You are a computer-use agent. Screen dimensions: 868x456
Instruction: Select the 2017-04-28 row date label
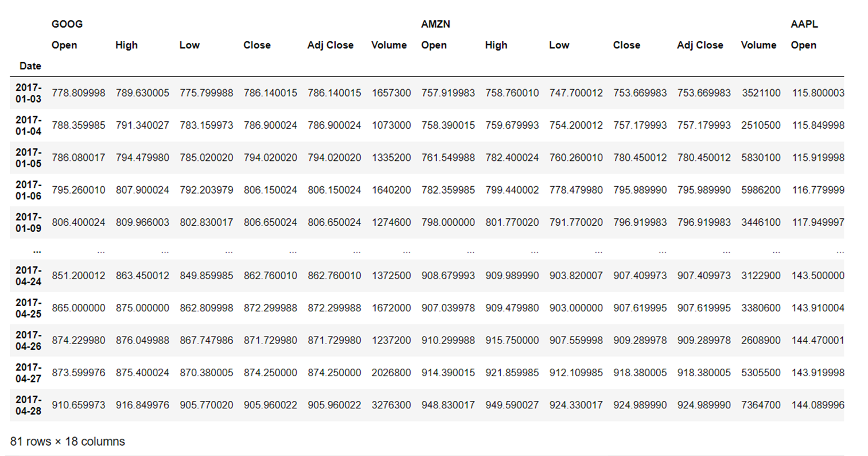click(x=28, y=405)
